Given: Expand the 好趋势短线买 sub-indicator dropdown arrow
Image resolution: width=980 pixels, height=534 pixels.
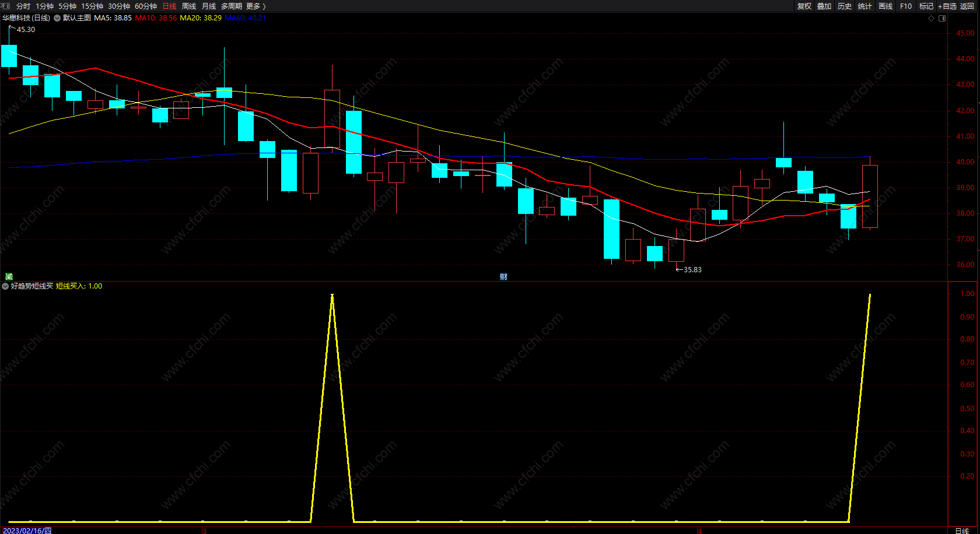Looking at the screenshot, I should (5, 286).
